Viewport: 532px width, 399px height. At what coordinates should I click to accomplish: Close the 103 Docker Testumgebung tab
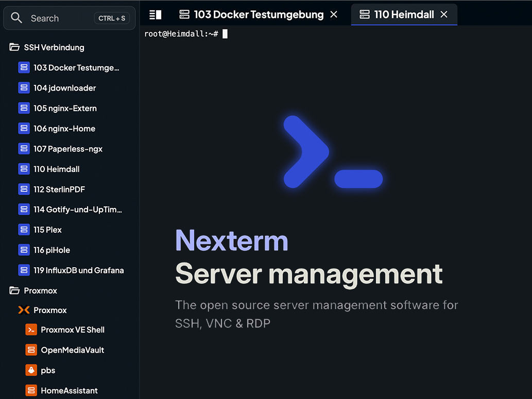coord(334,14)
